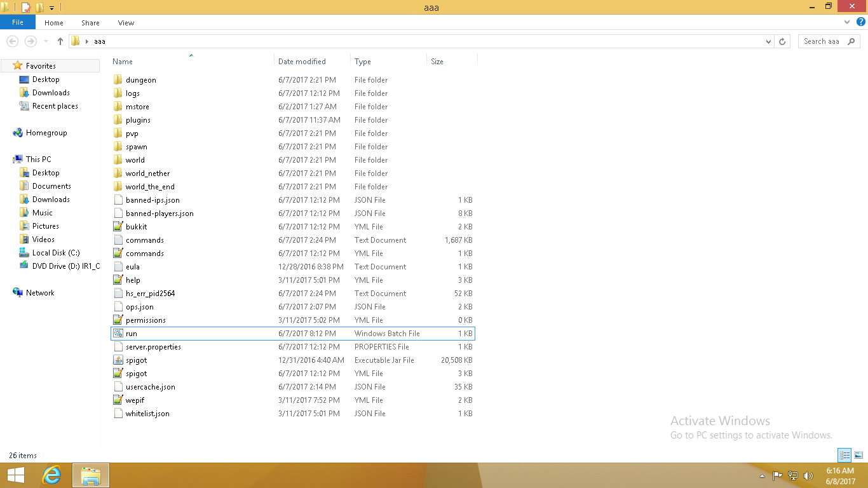Image resolution: width=868 pixels, height=488 pixels.
Task: Click the Back navigation button
Action: coord(12,41)
